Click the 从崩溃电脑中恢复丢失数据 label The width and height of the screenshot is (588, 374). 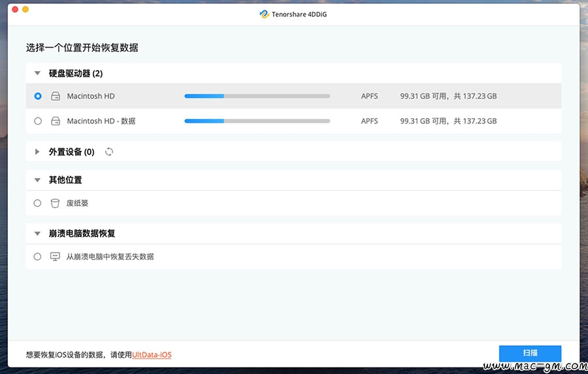click(x=110, y=257)
